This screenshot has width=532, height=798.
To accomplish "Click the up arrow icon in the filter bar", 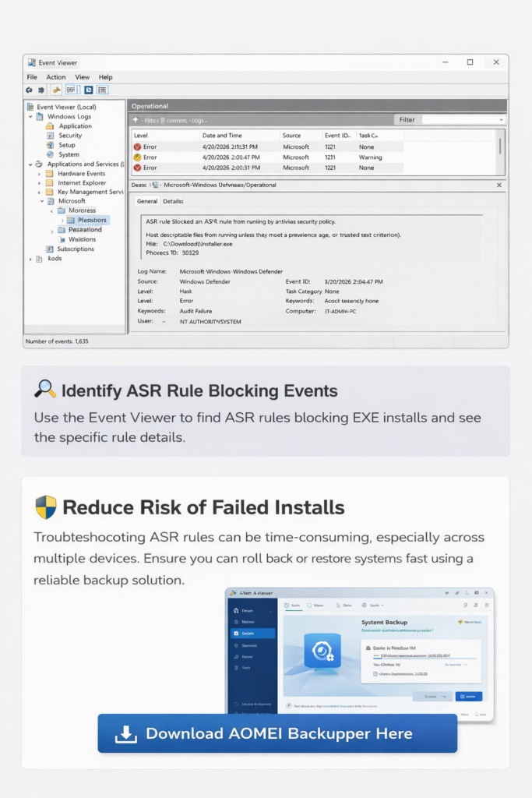I will [136, 121].
